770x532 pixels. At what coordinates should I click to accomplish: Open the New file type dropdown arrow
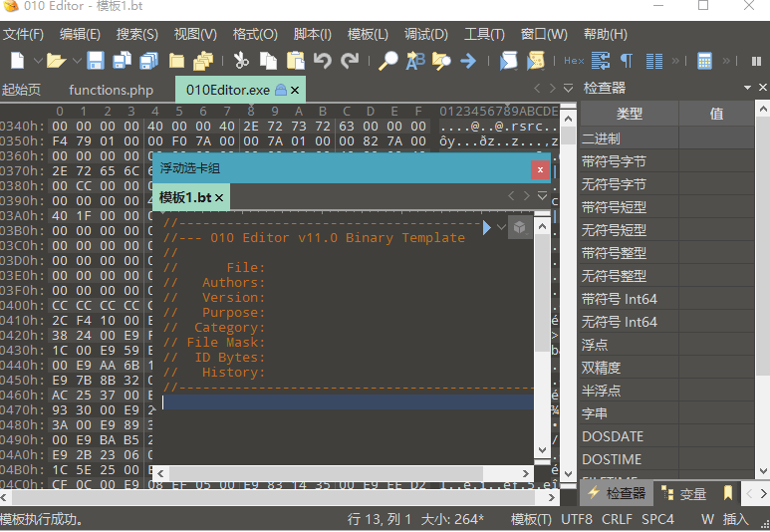tap(38, 61)
